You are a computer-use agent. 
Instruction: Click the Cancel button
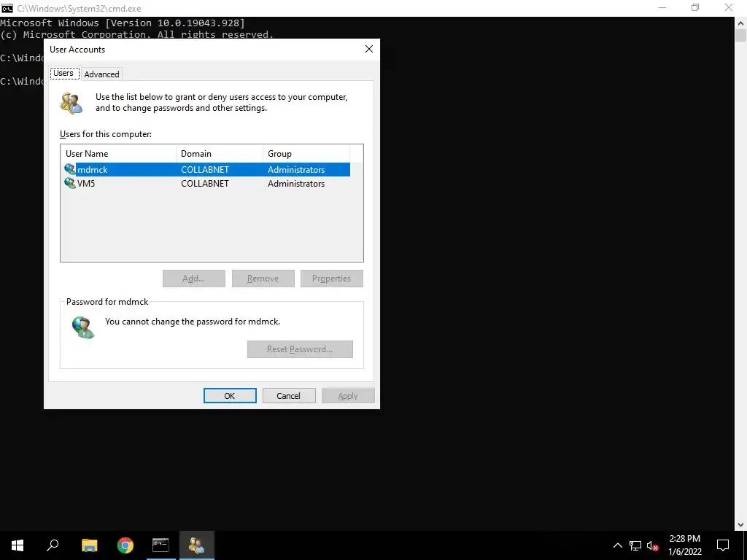coord(289,396)
